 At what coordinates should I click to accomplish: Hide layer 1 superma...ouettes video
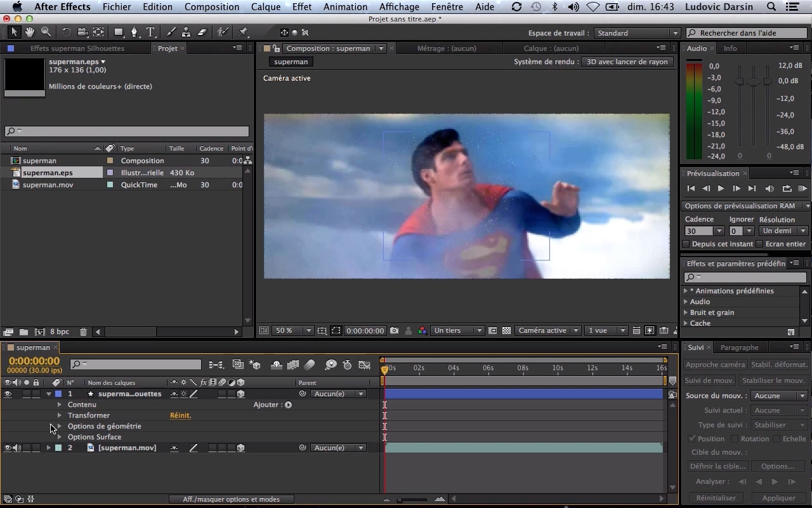click(8, 394)
